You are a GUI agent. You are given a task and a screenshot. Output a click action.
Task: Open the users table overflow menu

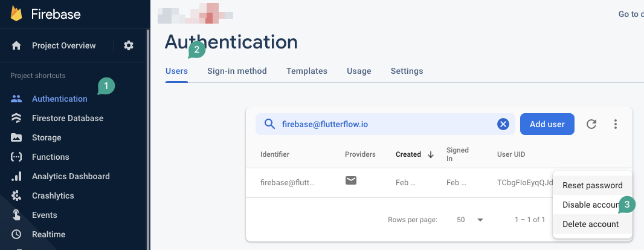[x=615, y=124]
